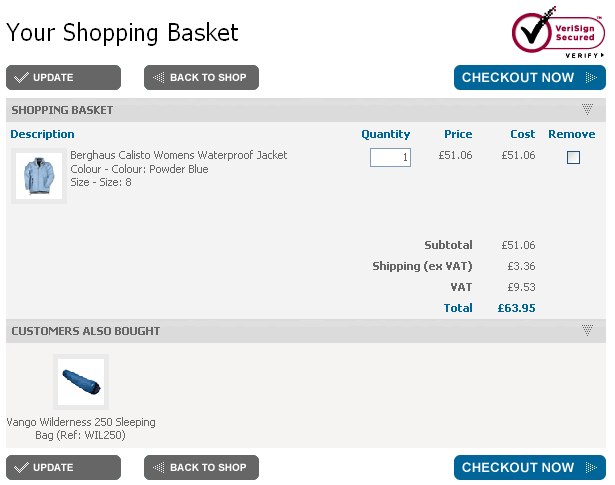Click the bottom Update button

pyautogui.click(x=63, y=467)
